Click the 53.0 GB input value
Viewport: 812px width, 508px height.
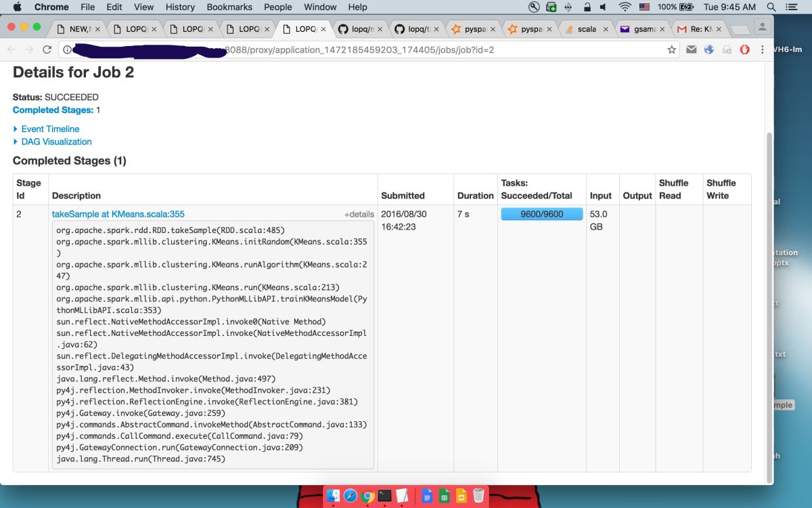click(599, 220)
